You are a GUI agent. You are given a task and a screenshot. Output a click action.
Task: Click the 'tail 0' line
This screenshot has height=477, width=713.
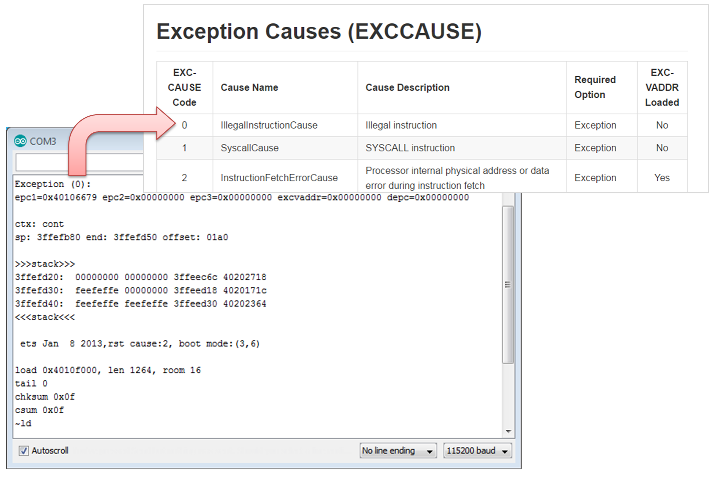point(31,383)
